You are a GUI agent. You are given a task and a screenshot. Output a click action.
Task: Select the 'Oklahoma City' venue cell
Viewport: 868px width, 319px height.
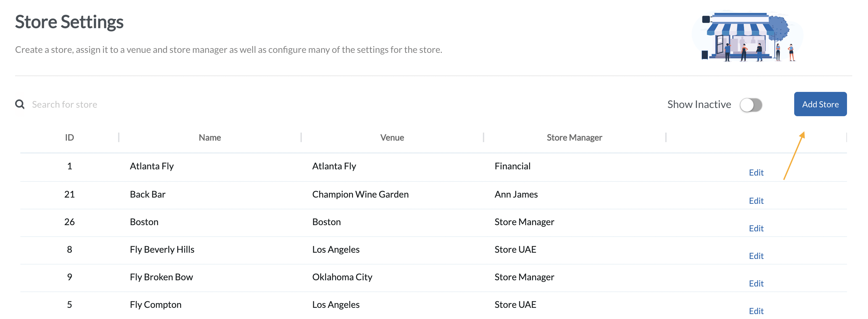coord(342,277)
